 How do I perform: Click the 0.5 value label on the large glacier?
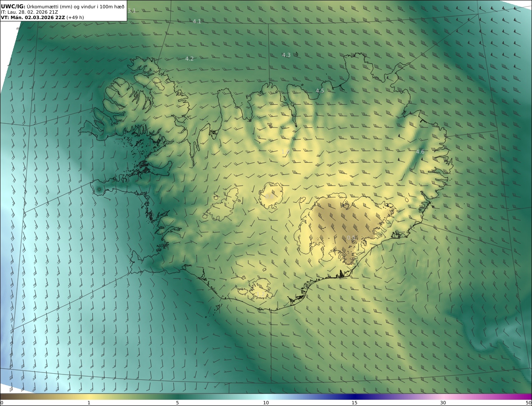(352, 238)
